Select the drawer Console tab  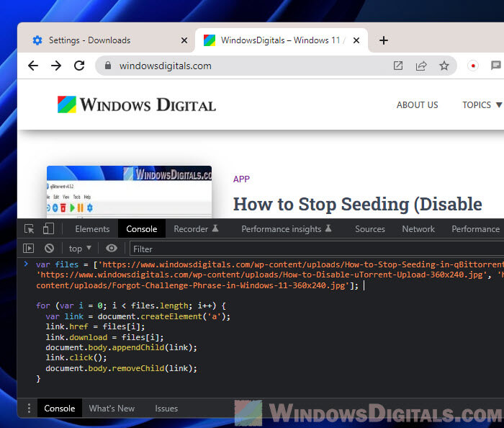(60, 408)
